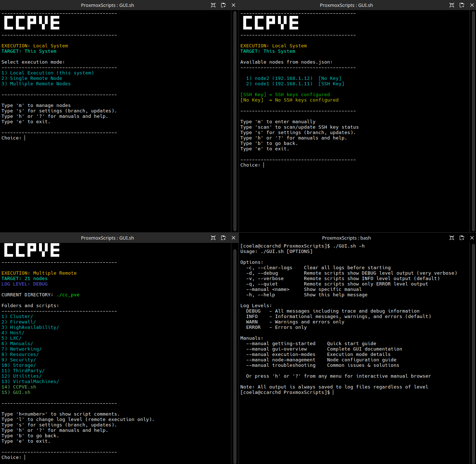Click 'CURRENT DIRECTORY: ./cc_pve' line

pos(40,295)
